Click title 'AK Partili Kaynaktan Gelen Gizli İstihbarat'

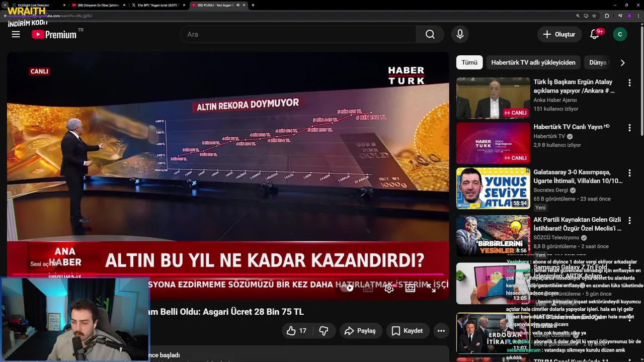click(577, 224)
